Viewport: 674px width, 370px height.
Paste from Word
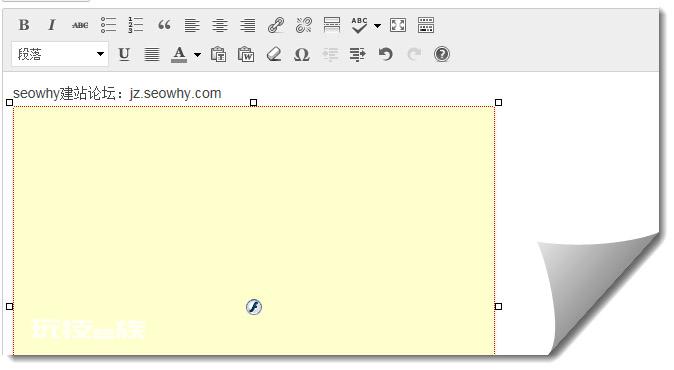click(246, 54)
